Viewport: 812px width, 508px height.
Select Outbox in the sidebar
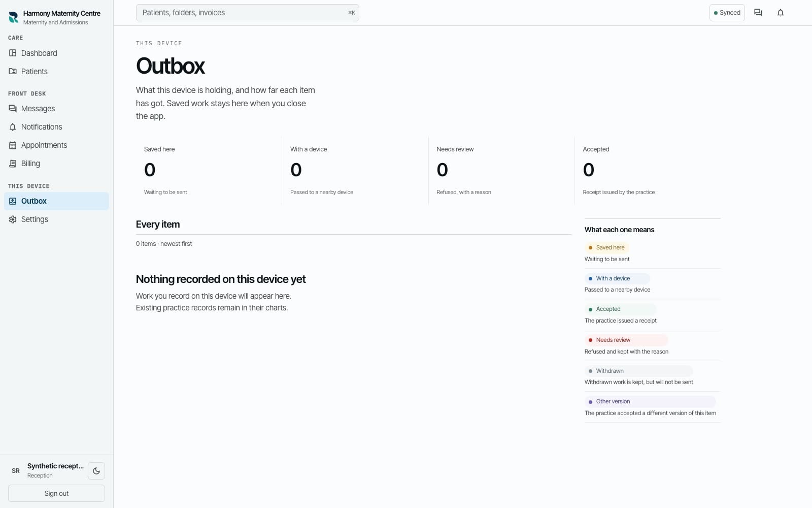56,201
